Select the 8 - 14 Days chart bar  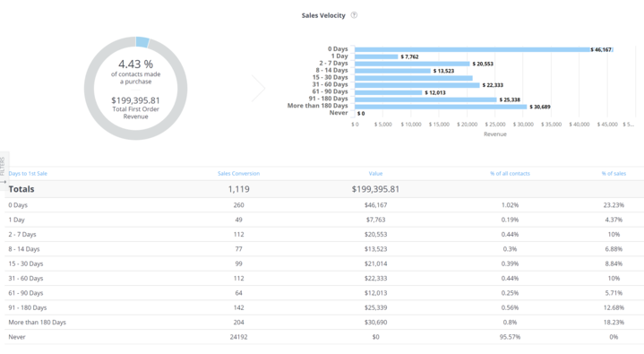point(392,71)
